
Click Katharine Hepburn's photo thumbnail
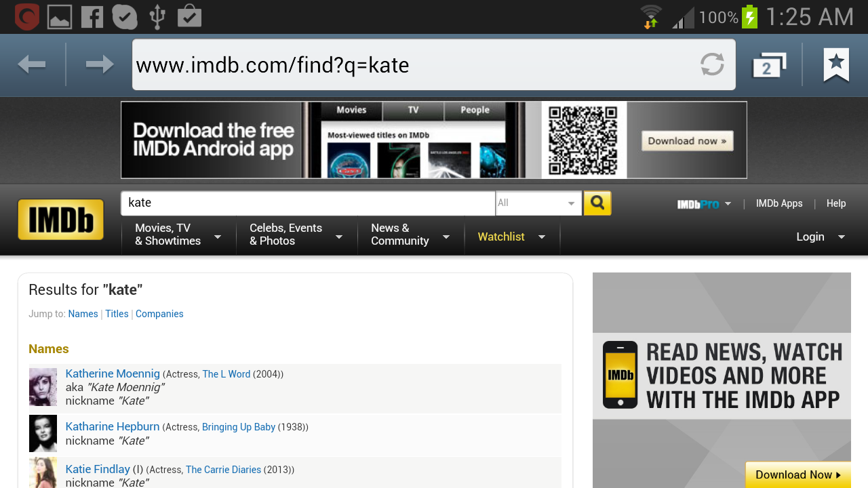click(43, 433)
